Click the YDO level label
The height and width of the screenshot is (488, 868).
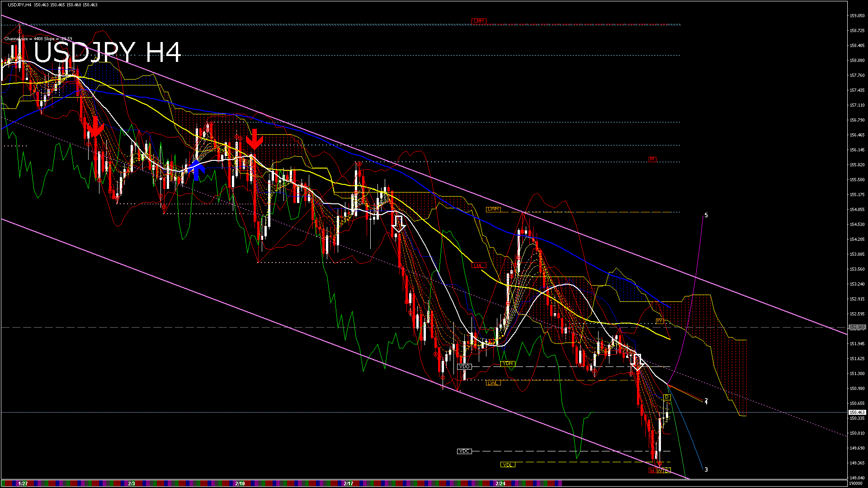tap(464, 366)
